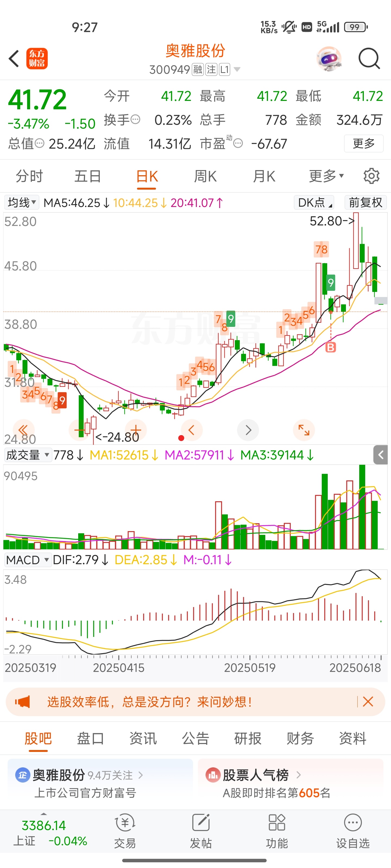Open the 资讯 tab

pos(143,739)
